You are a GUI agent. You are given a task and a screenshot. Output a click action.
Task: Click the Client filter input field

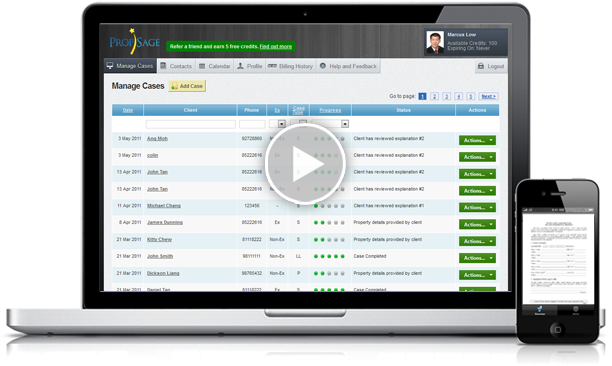[190, 124]
